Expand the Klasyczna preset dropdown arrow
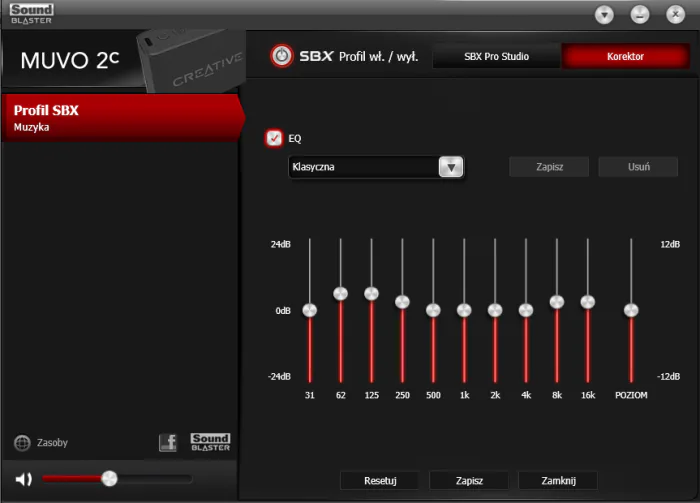Viewport: 700px width, 503px height. pos(451,167)
